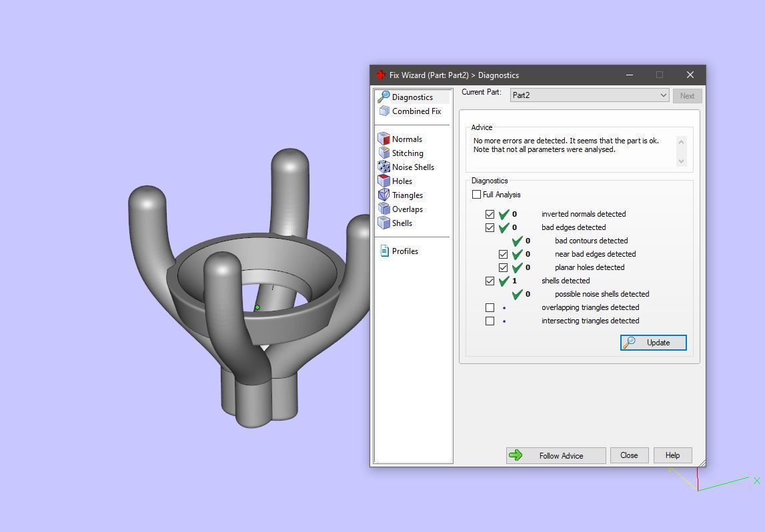Click the Stitching cube icon
This screenshot has height=532, width=765.
(x=384, y=153)
